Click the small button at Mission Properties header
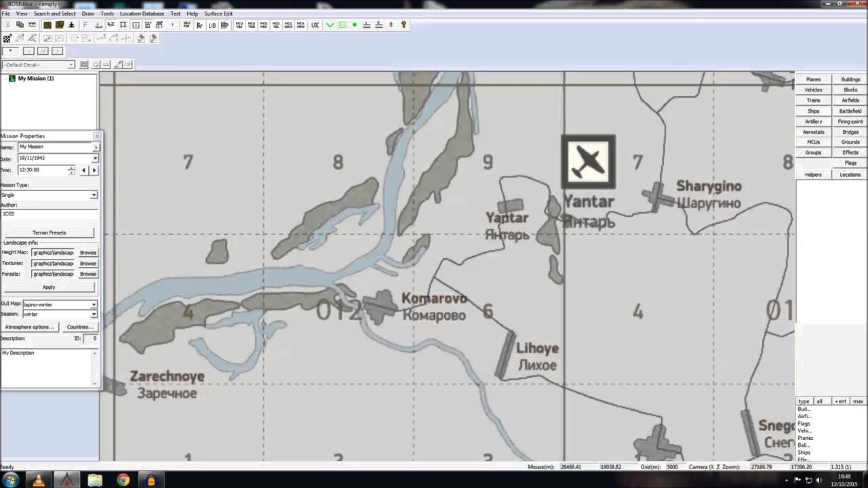The image size is (868, 488). tap(96, 136)
